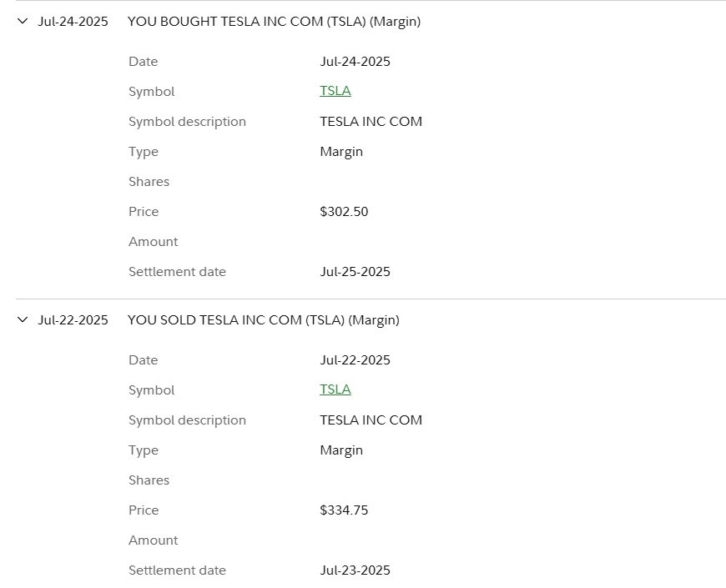The width and height of the screenshot is (726, 588).
Task: Open TSLA symbol link in bought transaction
Action: click(335, 91)
